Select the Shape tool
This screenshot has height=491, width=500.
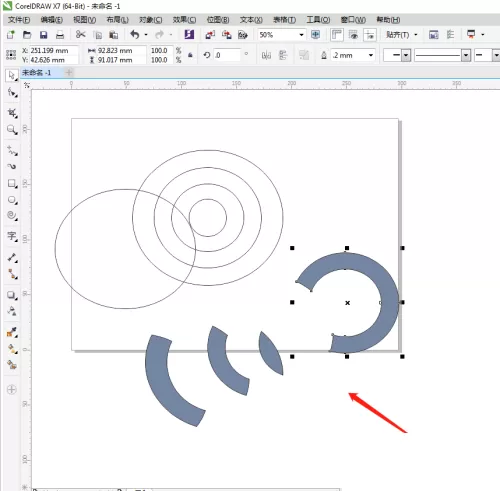pyautogui.click(x=12, y=92)
